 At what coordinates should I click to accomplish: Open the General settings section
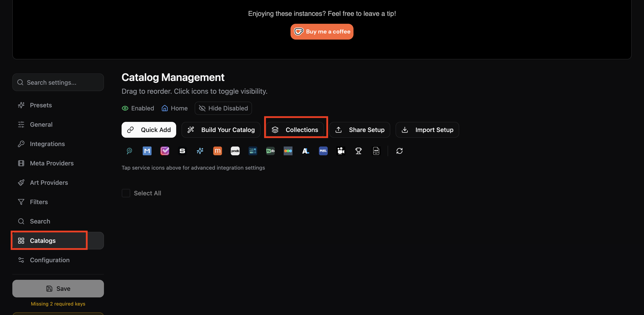(x=58, y=124)
